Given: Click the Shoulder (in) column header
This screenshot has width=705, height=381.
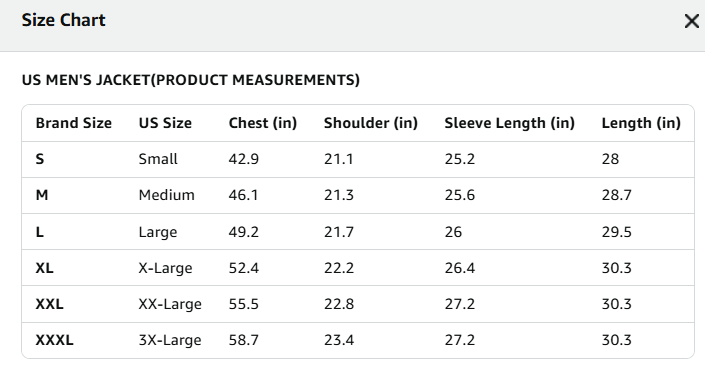Looking at the screenshot, I should pyautogui.click(x=371, y=123).
